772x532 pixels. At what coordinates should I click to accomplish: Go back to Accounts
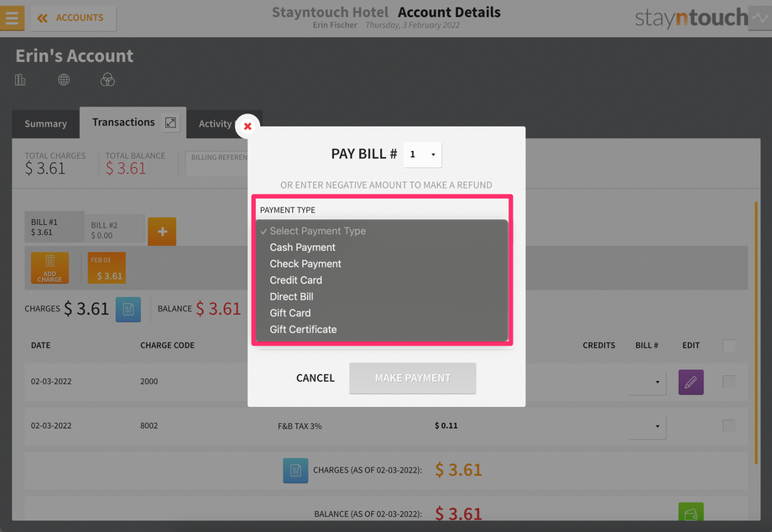click(73, 18)
